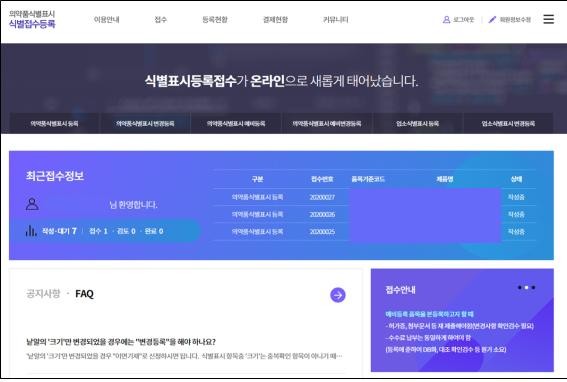The width and height of the screenshot is (567, 382).
Task: Click the bar chart statistics icon
Action: click(31, 230)
